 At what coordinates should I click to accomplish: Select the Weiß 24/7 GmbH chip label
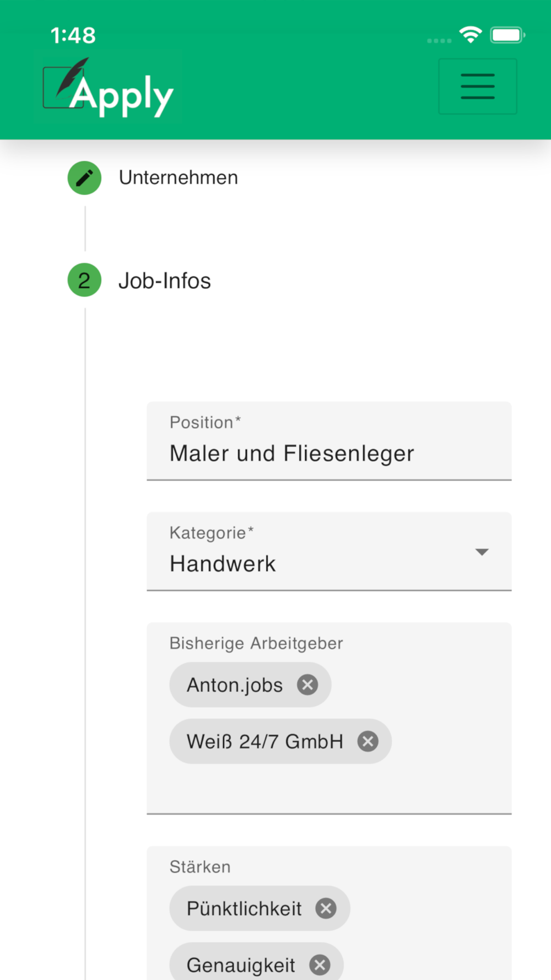point(264,741)
